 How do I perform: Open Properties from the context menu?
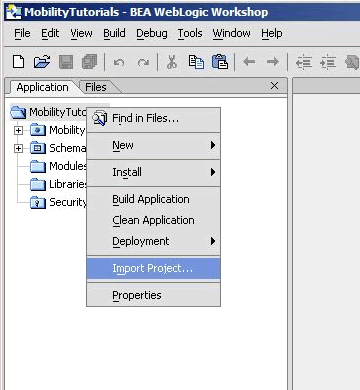tap(153, 295)
